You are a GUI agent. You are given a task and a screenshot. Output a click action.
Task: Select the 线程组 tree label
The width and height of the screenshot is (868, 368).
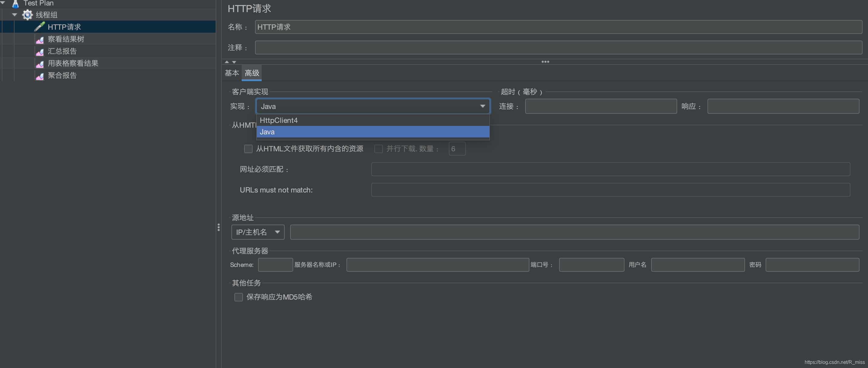(47, 15)
